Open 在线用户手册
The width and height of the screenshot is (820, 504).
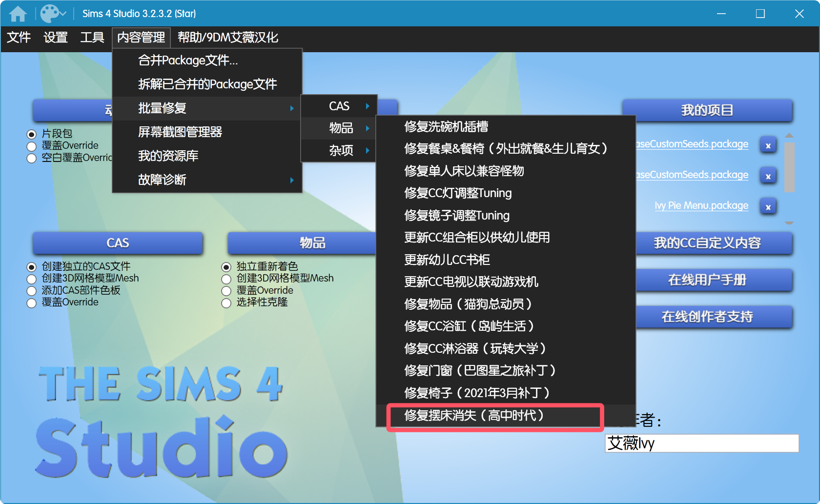(714, 280)
